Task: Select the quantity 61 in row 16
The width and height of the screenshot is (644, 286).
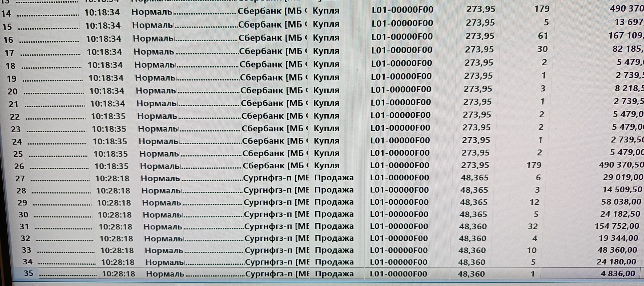Action: click(543, 36)
